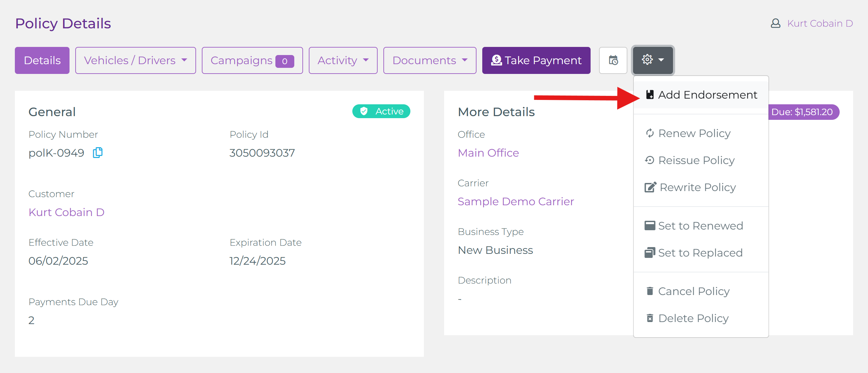
Task: Switch to the Details tab
Action: pos(42,60)
